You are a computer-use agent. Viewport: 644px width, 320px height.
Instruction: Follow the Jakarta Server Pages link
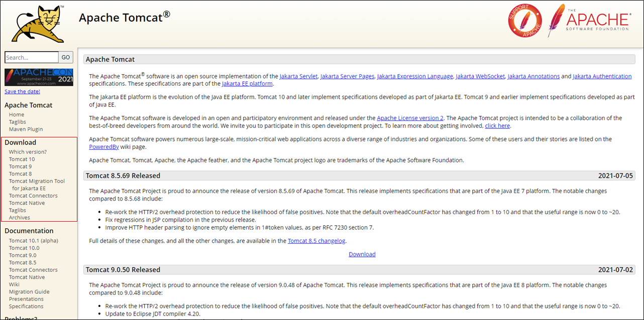click(347, 76)
